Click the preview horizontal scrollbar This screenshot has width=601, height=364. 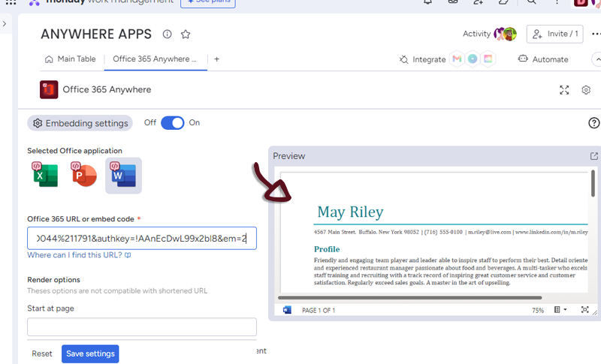421,298
